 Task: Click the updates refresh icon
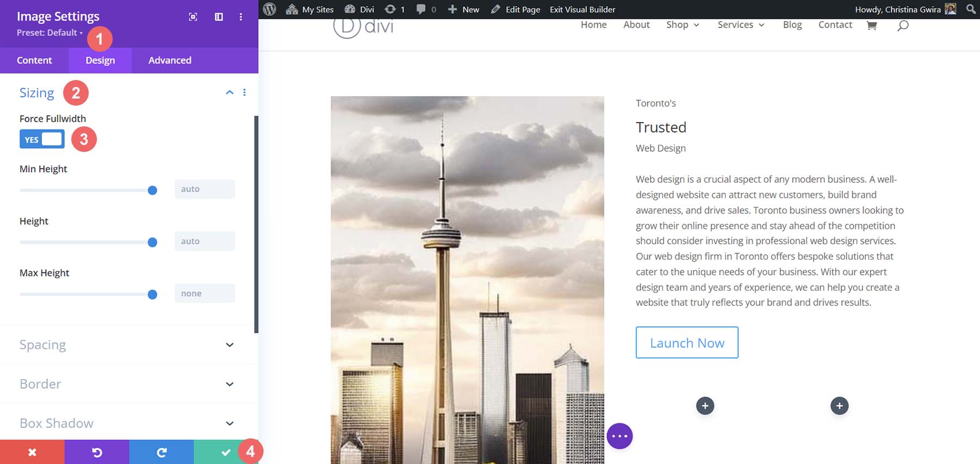(390, 9)
